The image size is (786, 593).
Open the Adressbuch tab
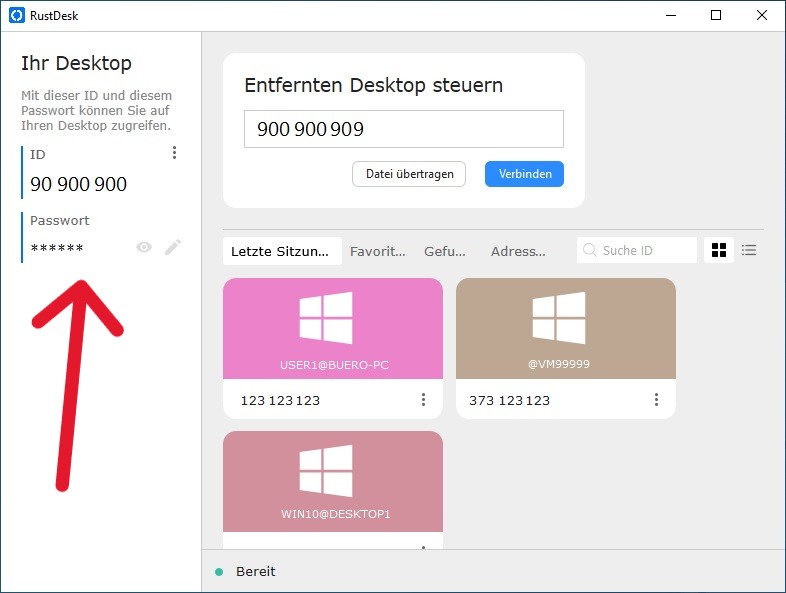coord(518,251)
